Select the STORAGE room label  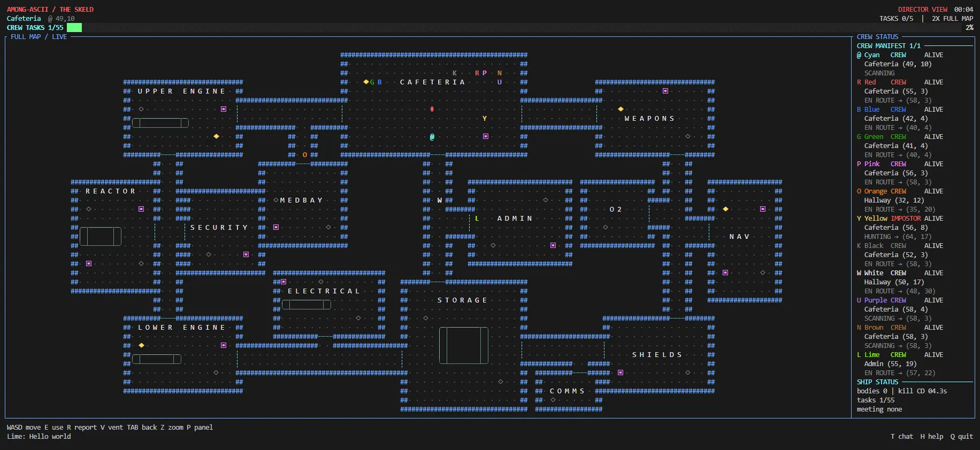pyautogui.click(x=462, y=300)
